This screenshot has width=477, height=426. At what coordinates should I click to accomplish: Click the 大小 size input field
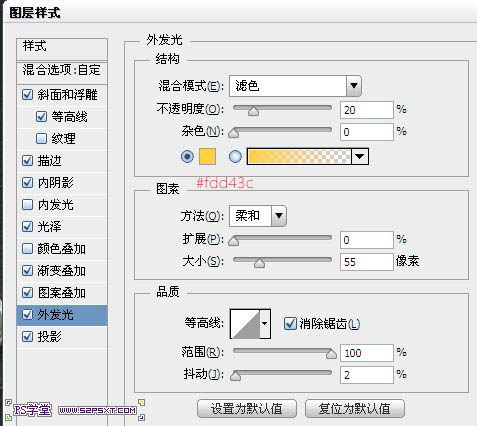click(x=366, y=262)
